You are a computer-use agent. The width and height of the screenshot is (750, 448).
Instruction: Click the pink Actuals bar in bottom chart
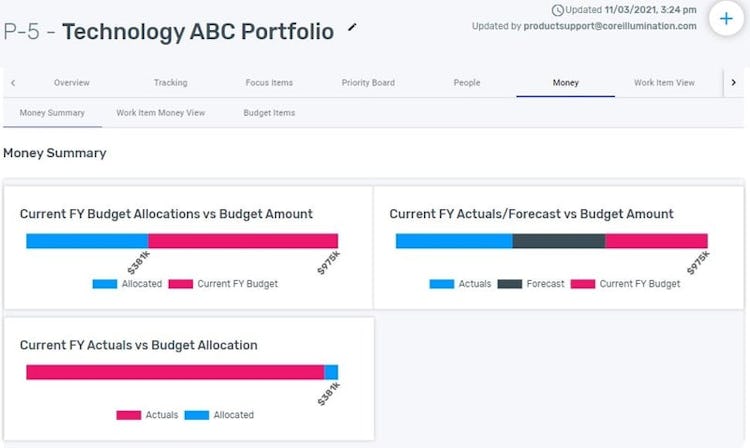tap(175, 372)
